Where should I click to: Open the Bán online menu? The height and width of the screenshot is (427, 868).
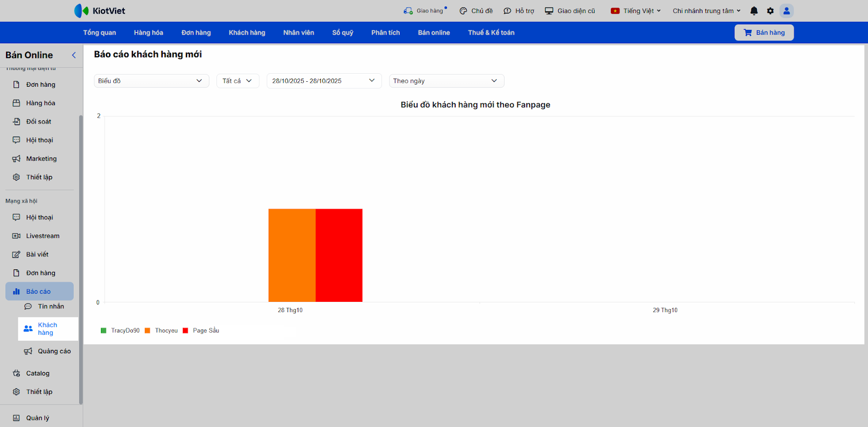coord(434,33)
